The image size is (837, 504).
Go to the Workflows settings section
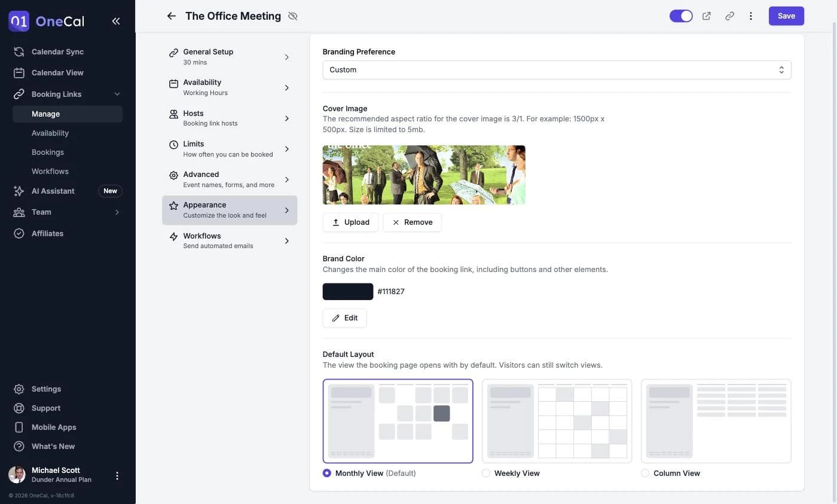click(x=230, y=240)
